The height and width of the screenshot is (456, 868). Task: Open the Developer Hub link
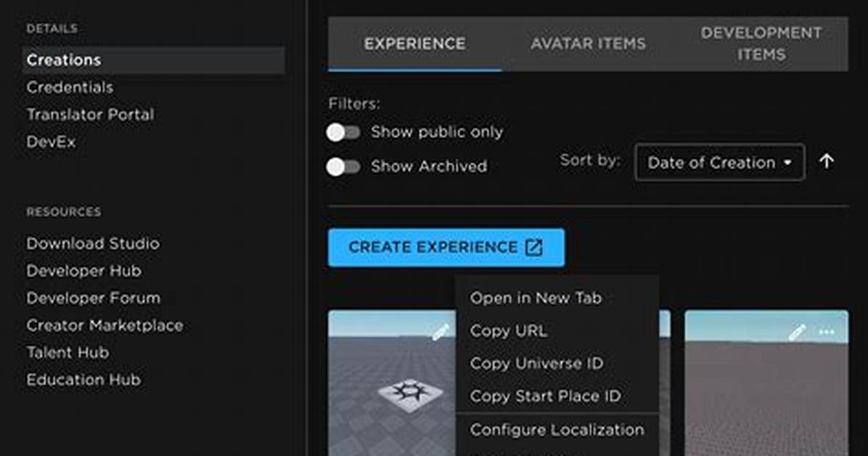click(83, 270)
